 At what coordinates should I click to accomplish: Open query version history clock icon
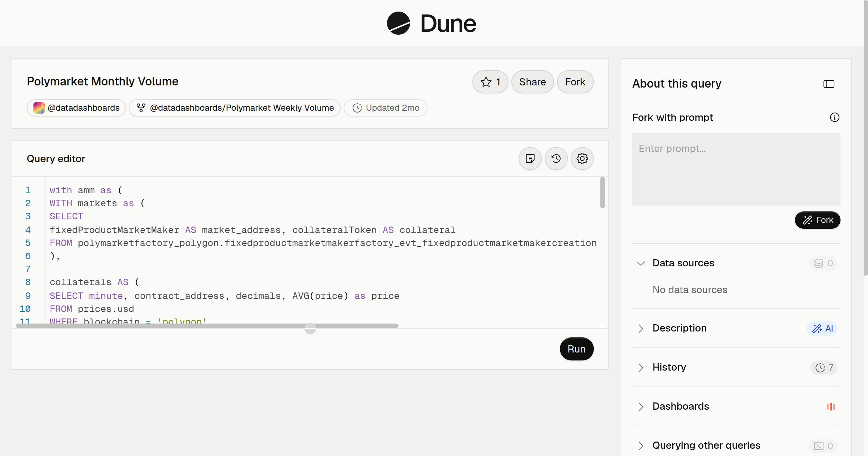pos(556,159)
